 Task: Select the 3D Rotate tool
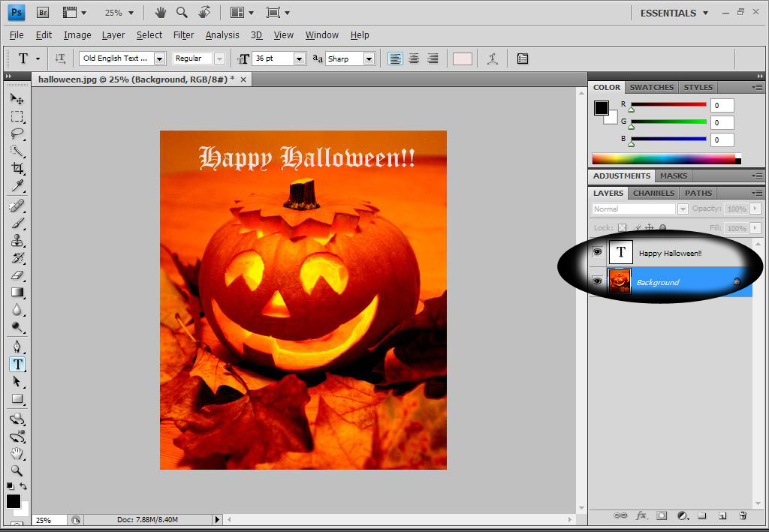(17, 419)
